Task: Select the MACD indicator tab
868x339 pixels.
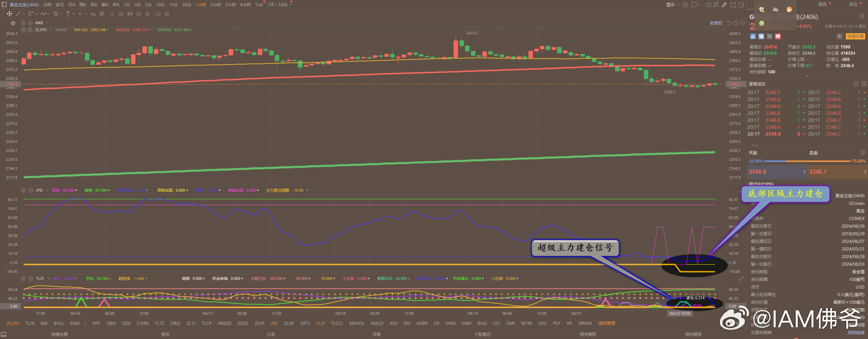Action: 377,323
